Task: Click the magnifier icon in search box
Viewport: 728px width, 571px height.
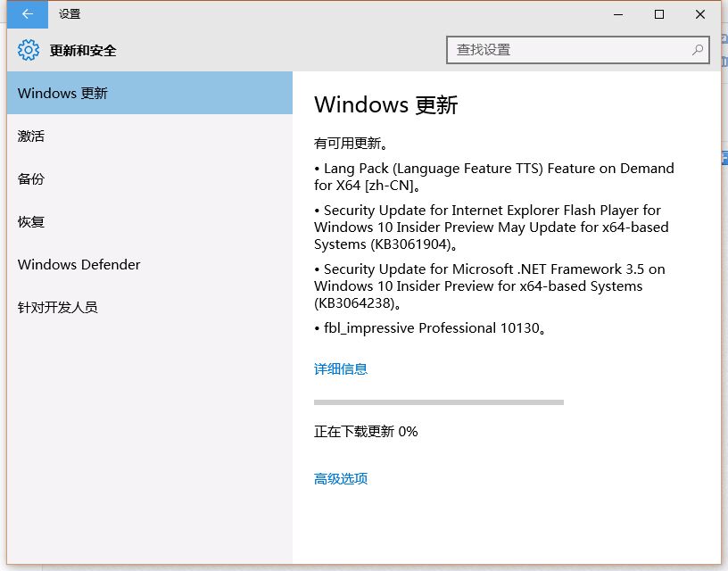Action: 698,50
